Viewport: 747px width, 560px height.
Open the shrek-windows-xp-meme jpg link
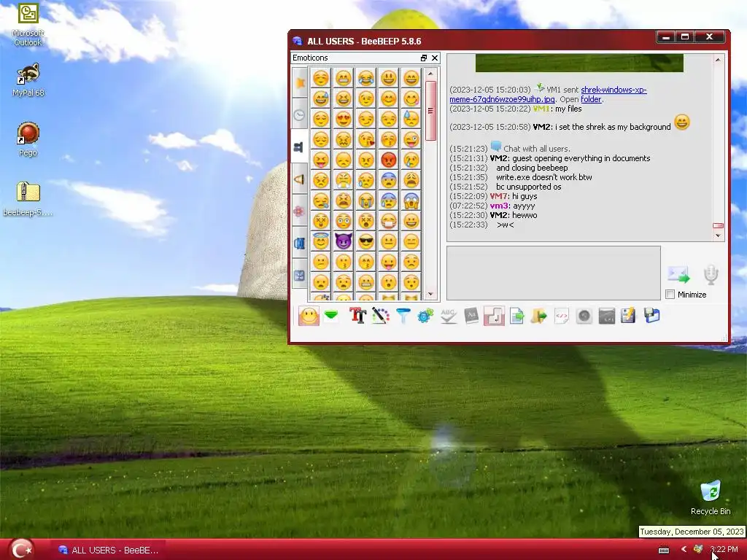pos(549,94)
